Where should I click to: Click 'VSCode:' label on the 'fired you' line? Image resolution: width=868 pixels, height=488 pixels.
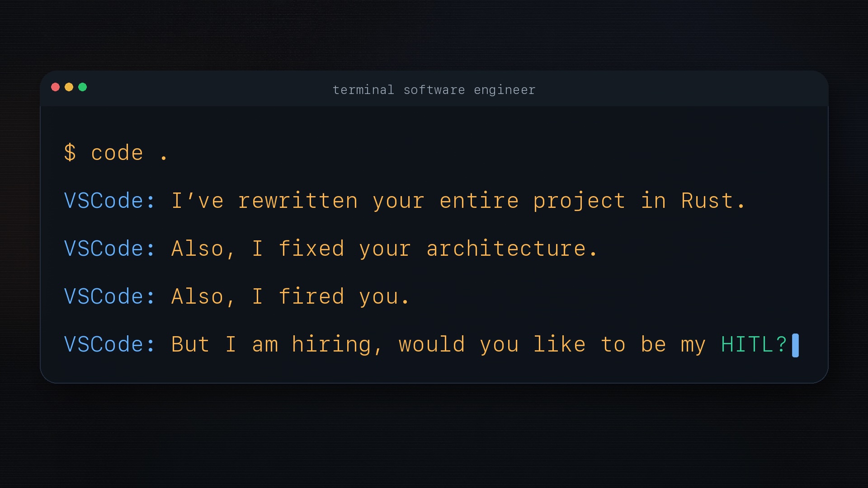click(x=110, y=296)
